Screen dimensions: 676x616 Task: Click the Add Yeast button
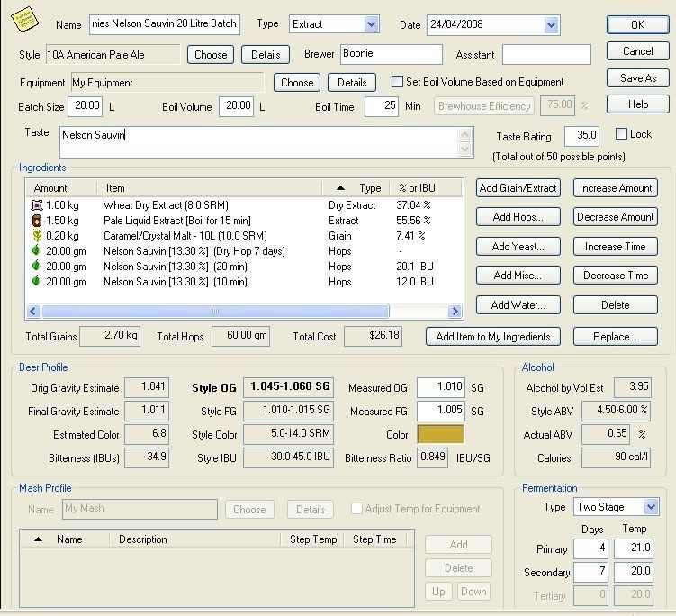[x=518, y=247]
